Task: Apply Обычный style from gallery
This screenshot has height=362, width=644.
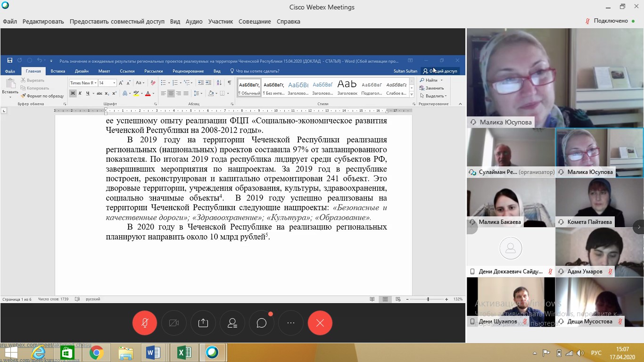Action: (x=249, y=88)
